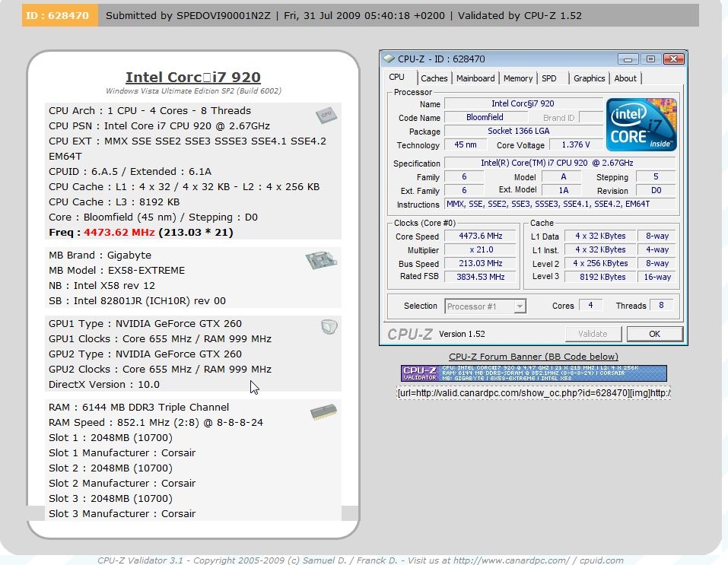Click the RAM module icon
The height and width of the screenshot is (565, 728).
[323, 414]
